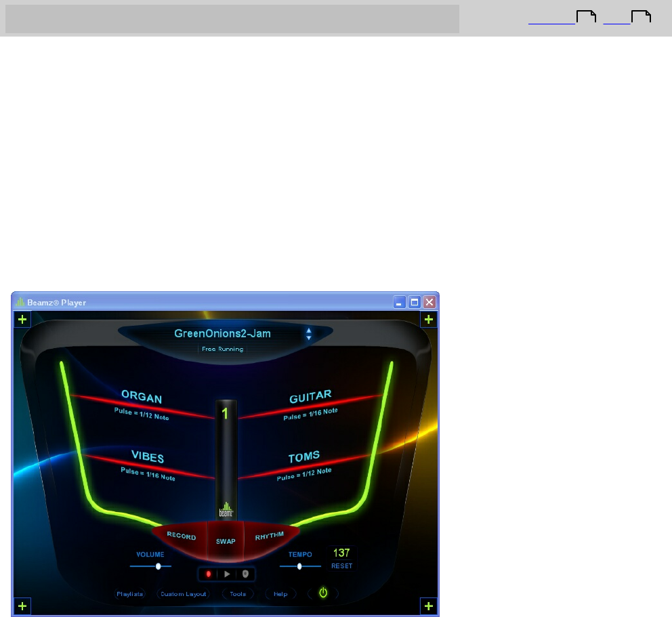Image resolution: width=672 pixels, height=617 pixels.
Task: Click Toms' Pulse = 1/12 Note text
Action: [x=304, y=474]
